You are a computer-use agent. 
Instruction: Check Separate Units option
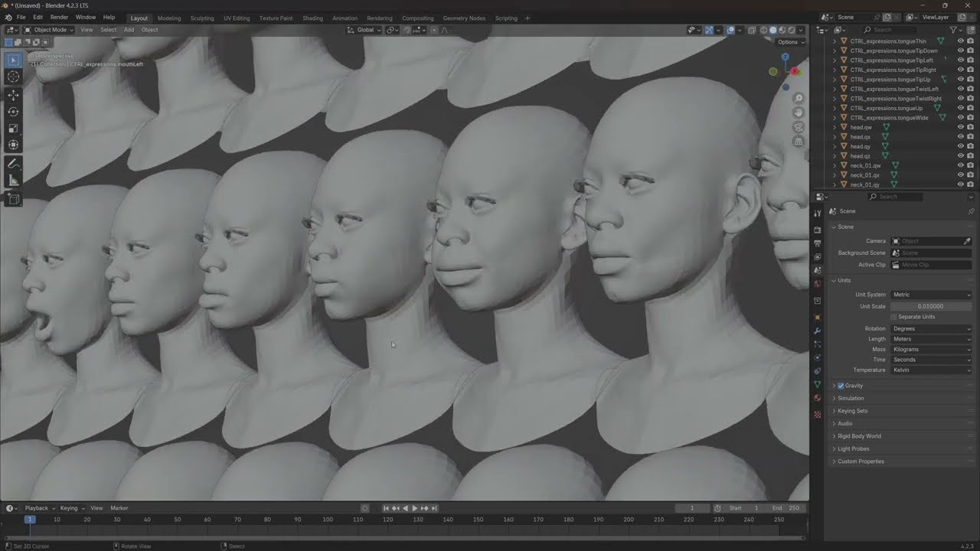click(894, 317)
